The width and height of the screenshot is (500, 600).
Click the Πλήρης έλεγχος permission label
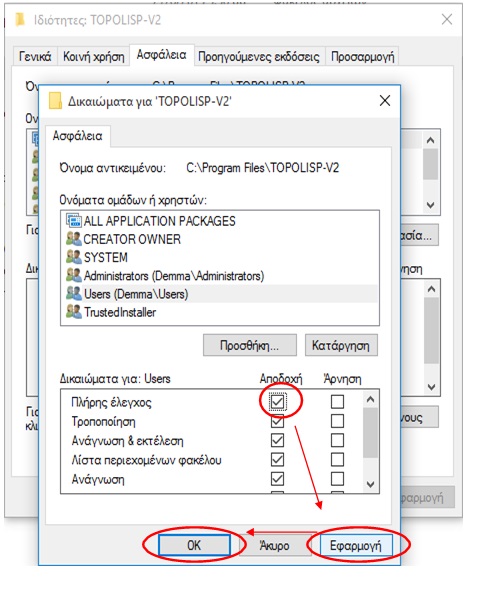point(111,402)
